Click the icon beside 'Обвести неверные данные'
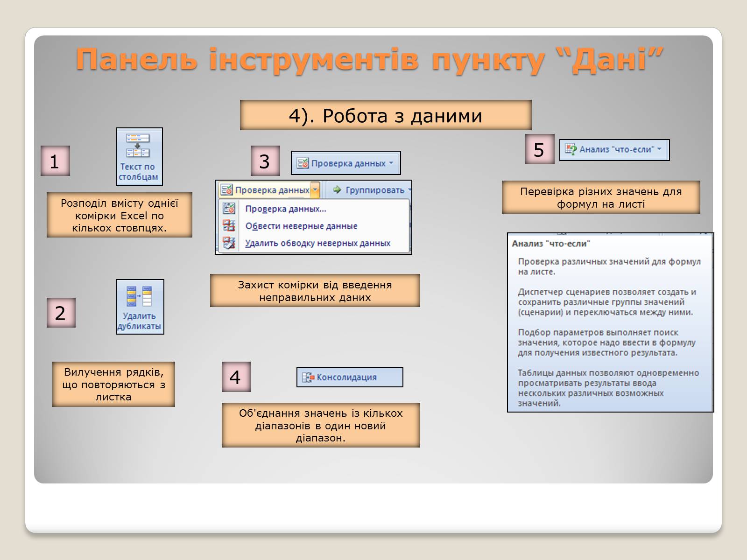The width and height of the screenshot is (747, 560). pos(229,226)
